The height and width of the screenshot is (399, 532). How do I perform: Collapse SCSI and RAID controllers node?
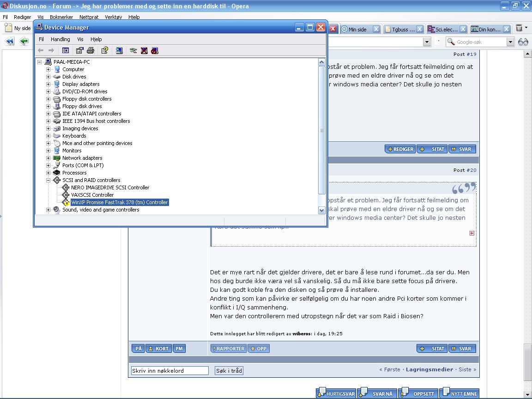click(48, 180)
